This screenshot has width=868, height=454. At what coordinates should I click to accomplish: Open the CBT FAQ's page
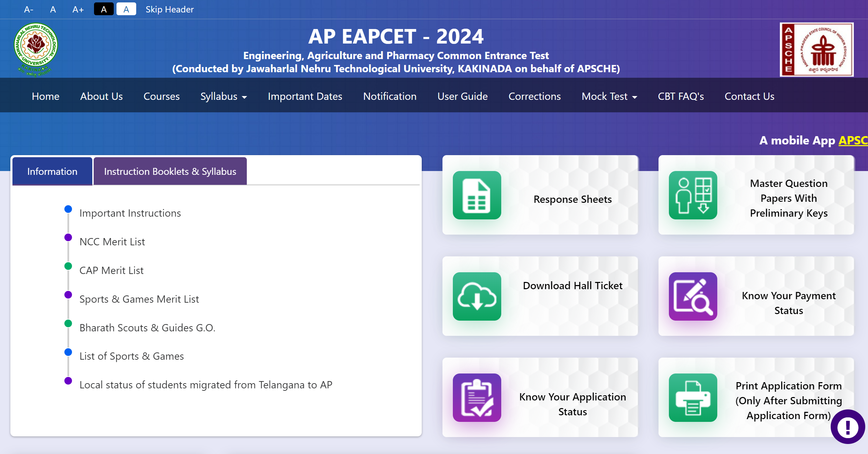681,96
